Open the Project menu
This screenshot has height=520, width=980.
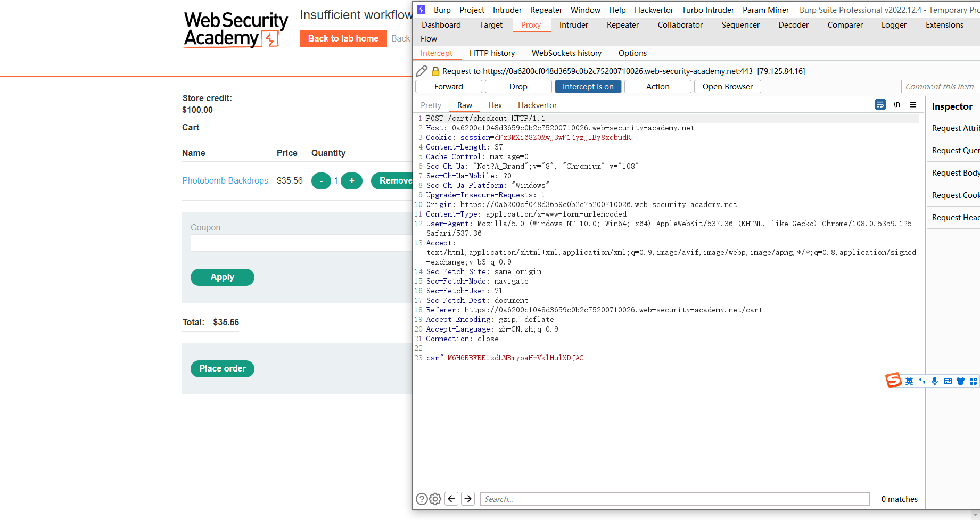click(x=472, y=10)
